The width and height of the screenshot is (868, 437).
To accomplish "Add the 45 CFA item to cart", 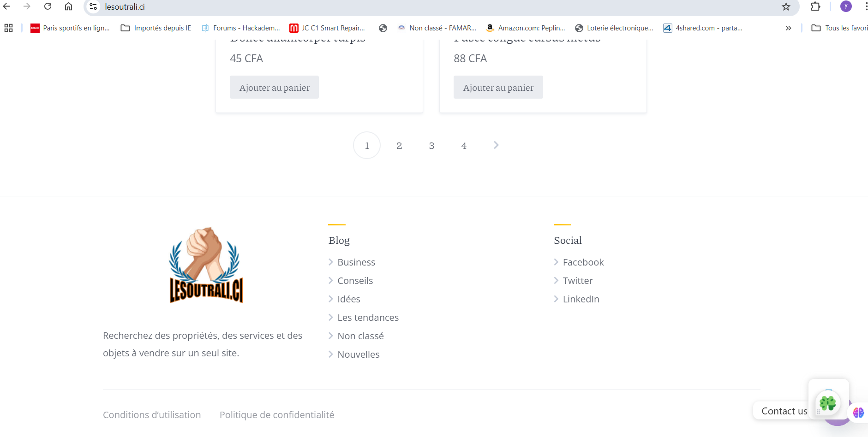I will [274, 87].
